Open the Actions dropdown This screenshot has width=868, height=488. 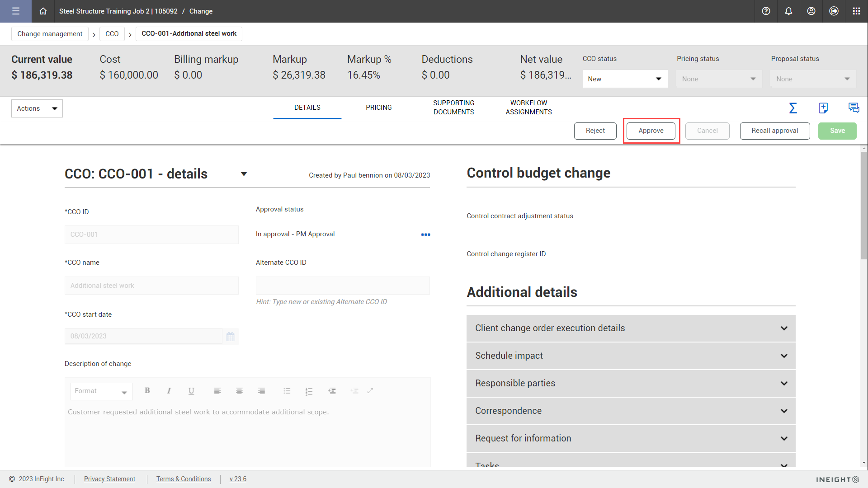tap(37, 108)
